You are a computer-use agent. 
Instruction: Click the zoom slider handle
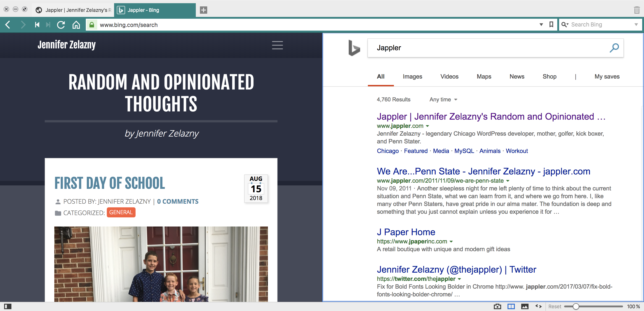[576, 306]
